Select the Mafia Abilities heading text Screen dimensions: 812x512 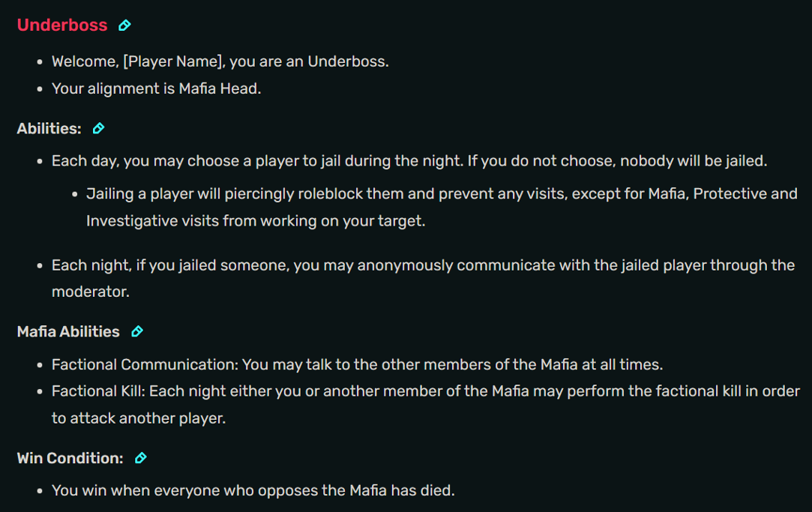click(68, 331)
